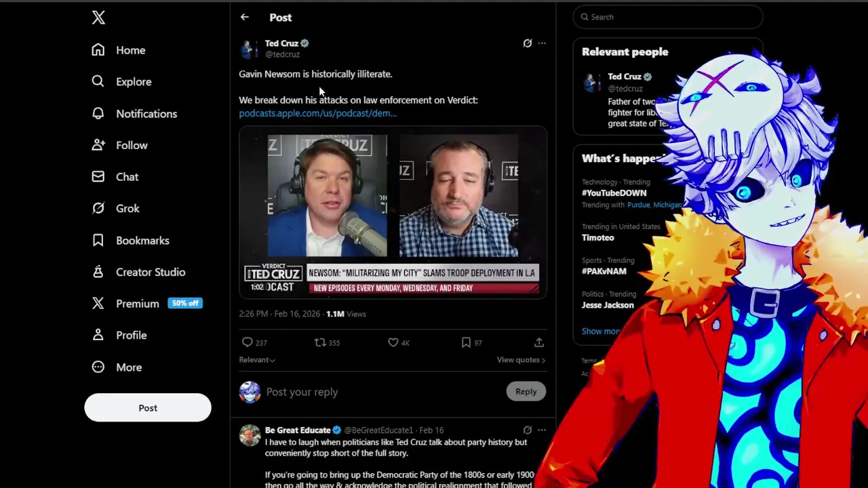Open the Profile person icon
This screenshot has width=868, height=488.
(x=98, y=335)
